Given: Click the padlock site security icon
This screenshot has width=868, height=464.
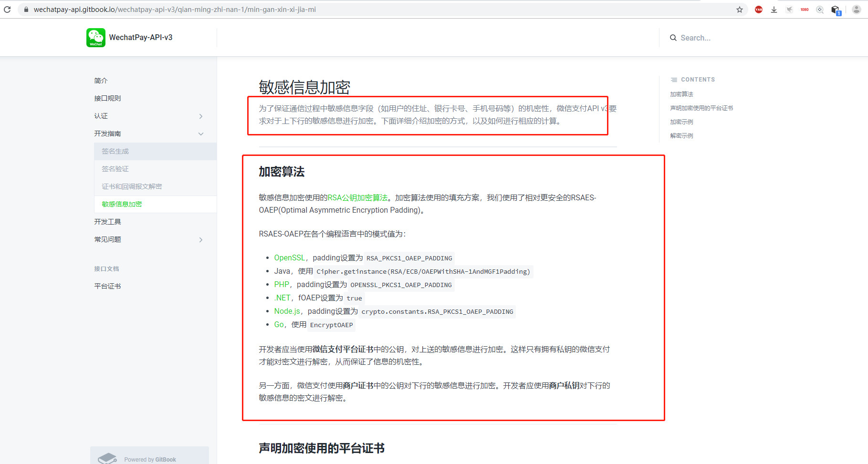Looking at the screenshot, I should tap(26, 10).
